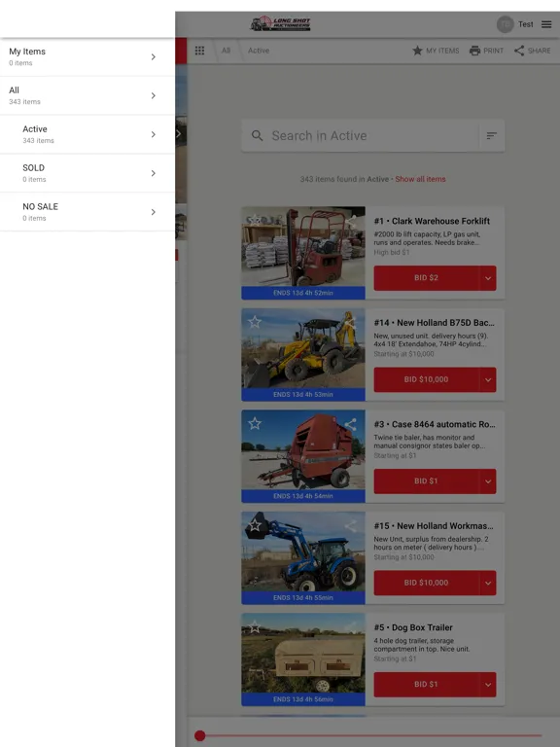Viewport: 560px width, 747px height.
Task: Open the hamburger menu next to Test
Action: (x=546, y=24)
